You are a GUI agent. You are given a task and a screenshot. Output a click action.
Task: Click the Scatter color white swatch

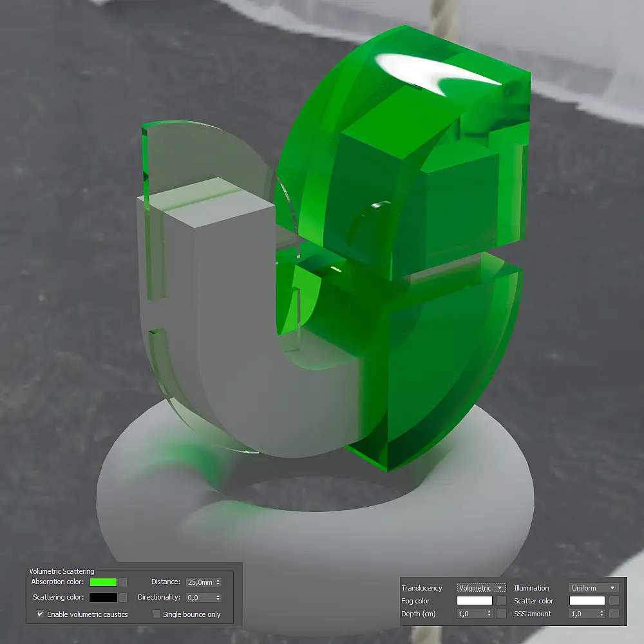(587, 601)
